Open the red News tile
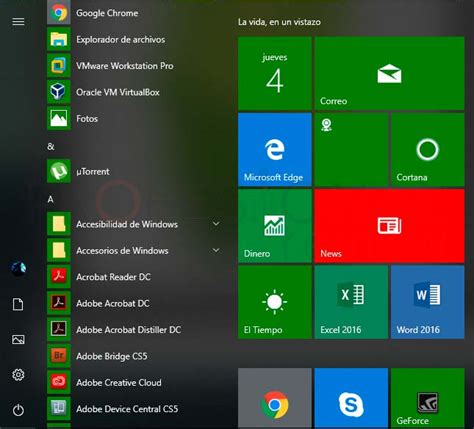474x429 pixels. click(389, 226)
